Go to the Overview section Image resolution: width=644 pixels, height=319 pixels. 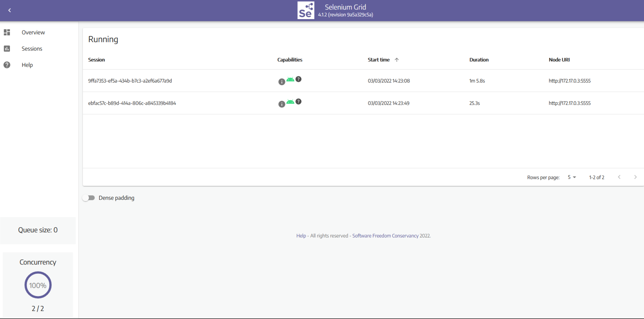point(33,32)
